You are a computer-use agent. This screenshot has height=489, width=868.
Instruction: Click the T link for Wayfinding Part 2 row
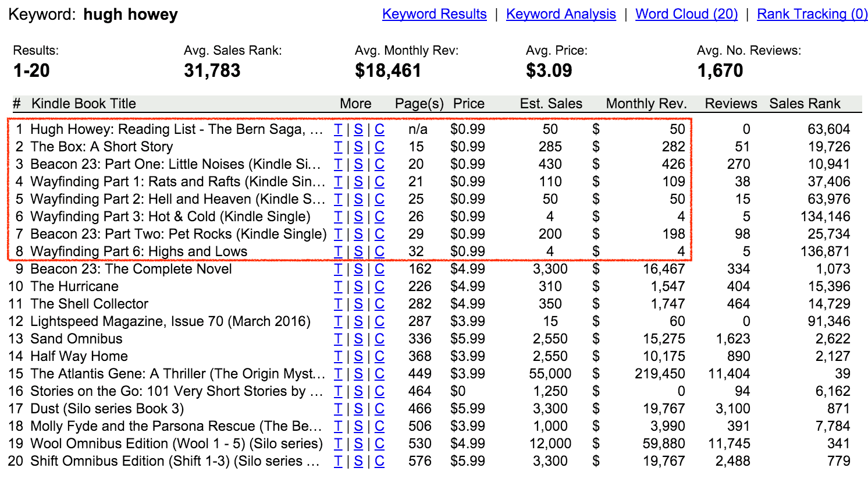338,199
